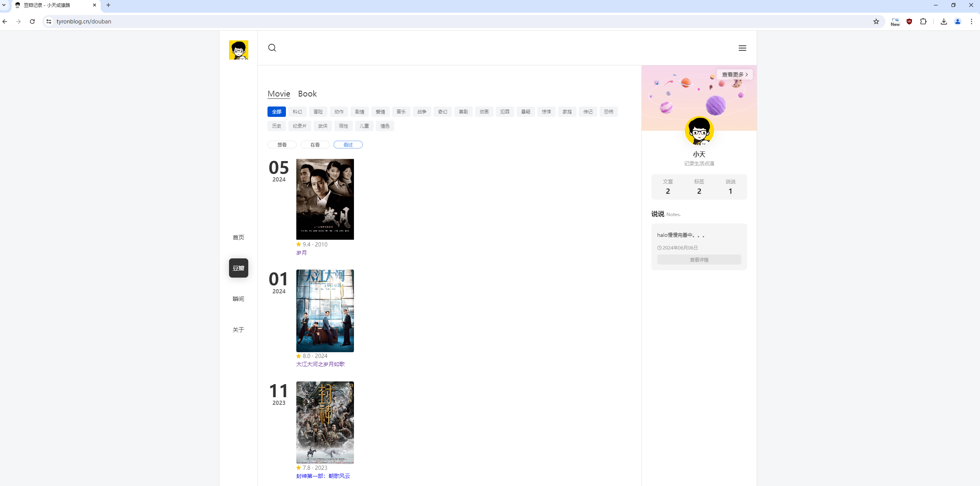Open Chrome three-dot menu
Viewport: 980px width, 486px height.
click(971, 22)
